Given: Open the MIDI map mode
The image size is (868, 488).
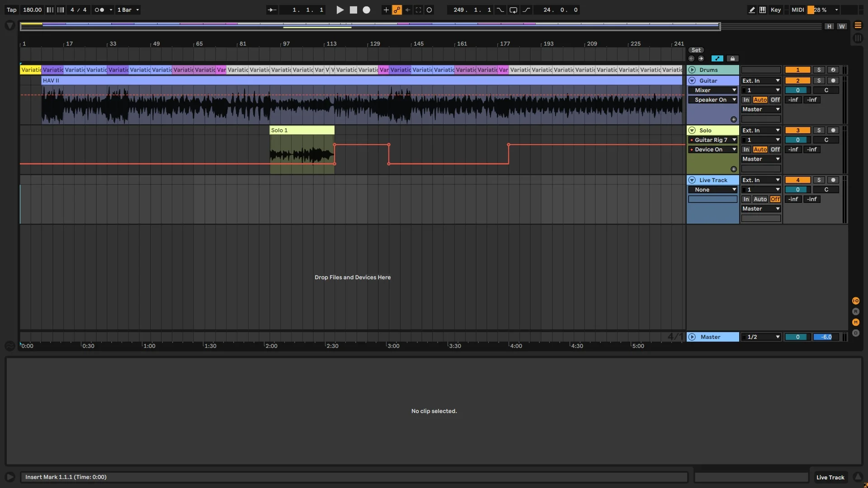Looking at the screenshot, I should [x=797, y=9].
